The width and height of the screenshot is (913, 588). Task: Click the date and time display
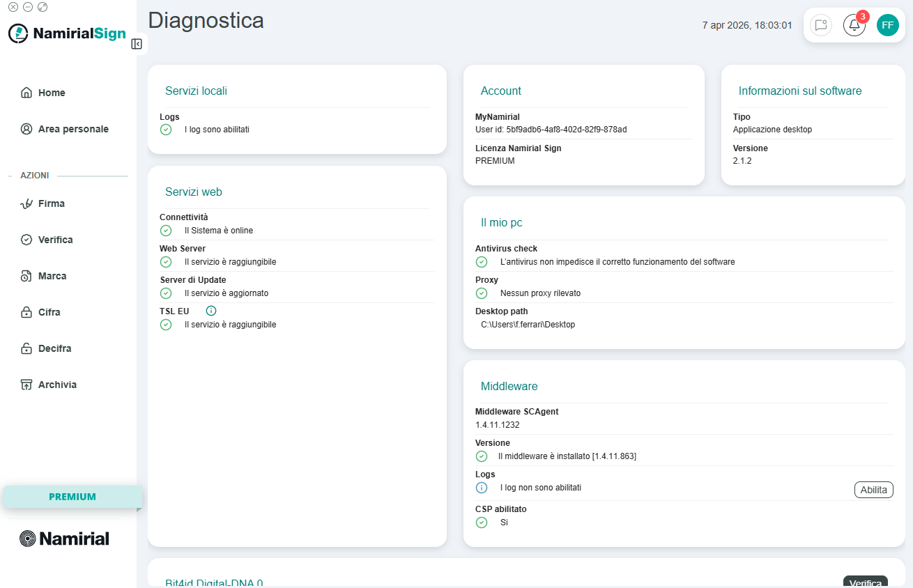pos(747,25)
